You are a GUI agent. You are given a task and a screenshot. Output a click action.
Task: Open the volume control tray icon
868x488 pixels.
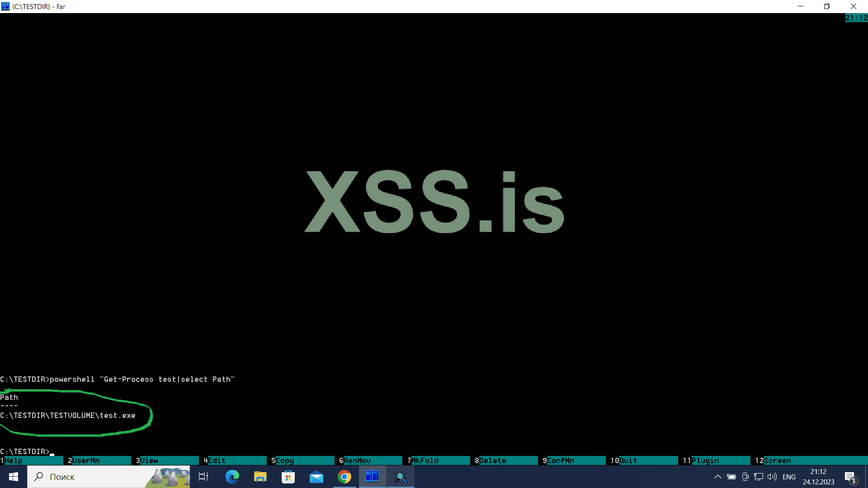(x=772, y=477)
